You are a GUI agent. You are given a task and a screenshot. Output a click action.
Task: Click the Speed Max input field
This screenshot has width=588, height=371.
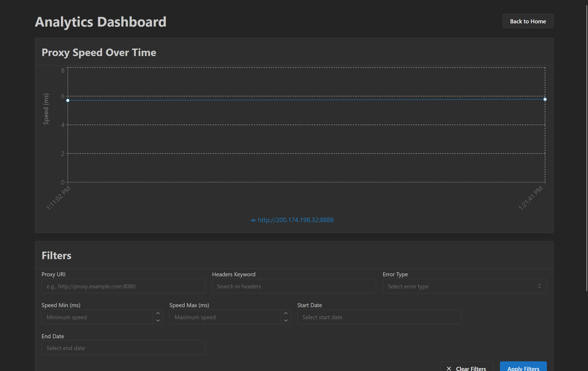[x=225, y=317]
